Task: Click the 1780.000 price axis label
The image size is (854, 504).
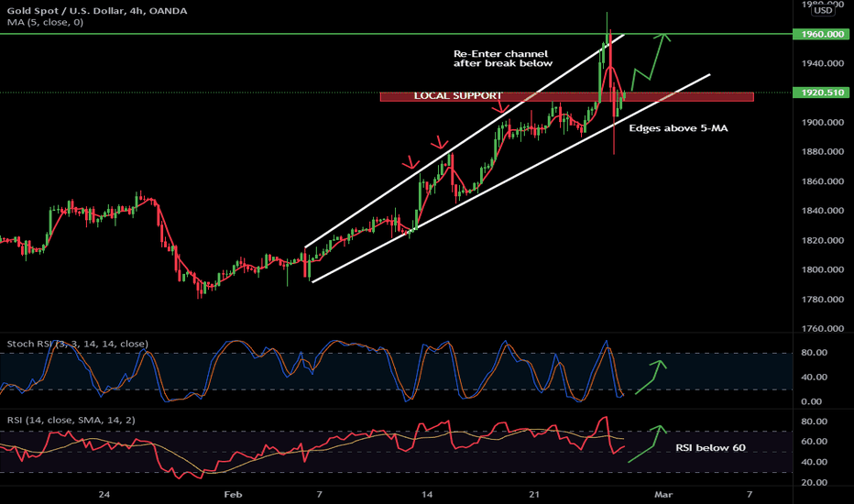Action: 823,299
